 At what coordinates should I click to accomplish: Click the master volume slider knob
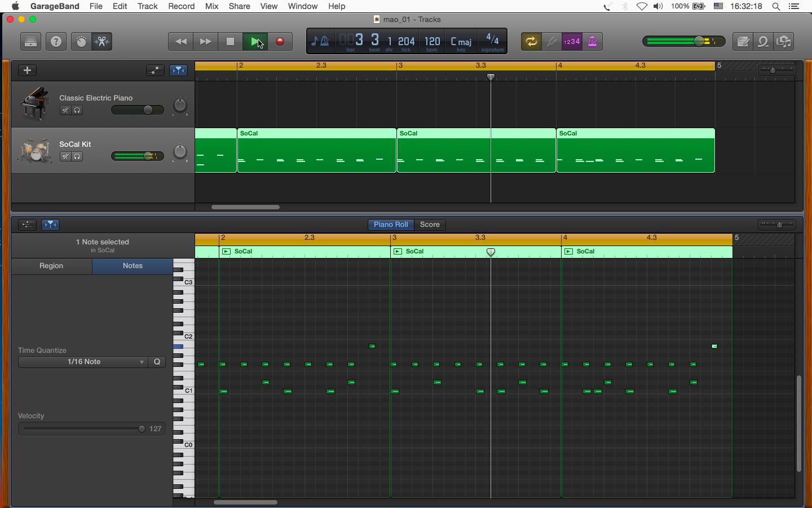pyautogui.click(x=700, y=42)
